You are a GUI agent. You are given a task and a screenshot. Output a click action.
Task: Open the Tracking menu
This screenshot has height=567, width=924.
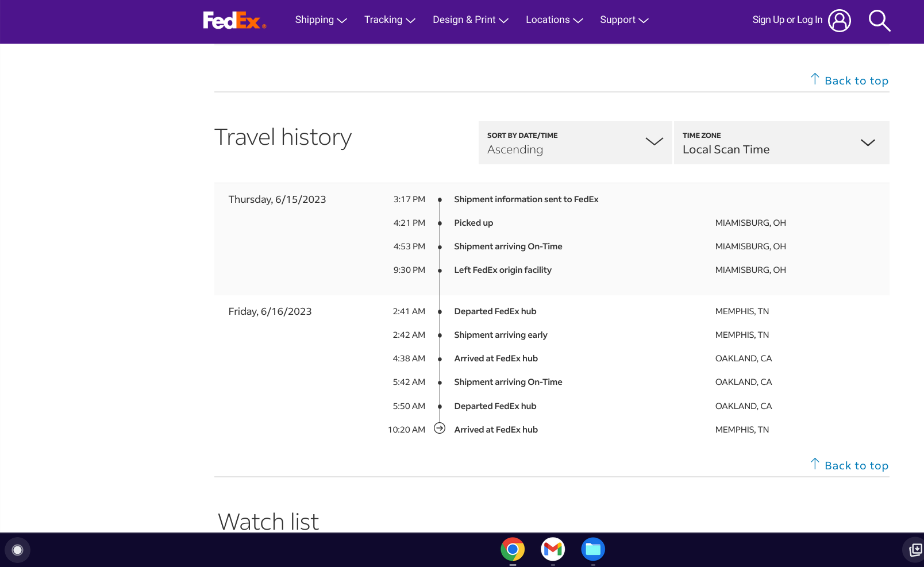(389, 20)
